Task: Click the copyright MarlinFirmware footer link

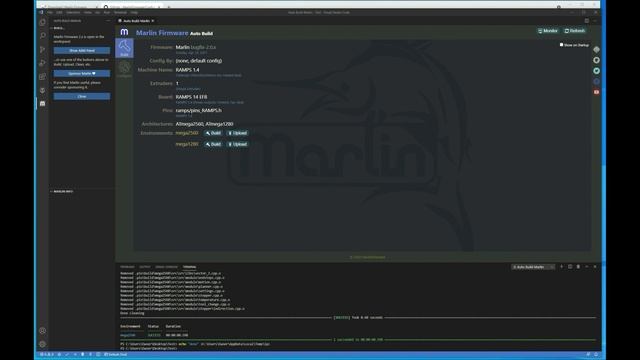Action: coord(367,258)
